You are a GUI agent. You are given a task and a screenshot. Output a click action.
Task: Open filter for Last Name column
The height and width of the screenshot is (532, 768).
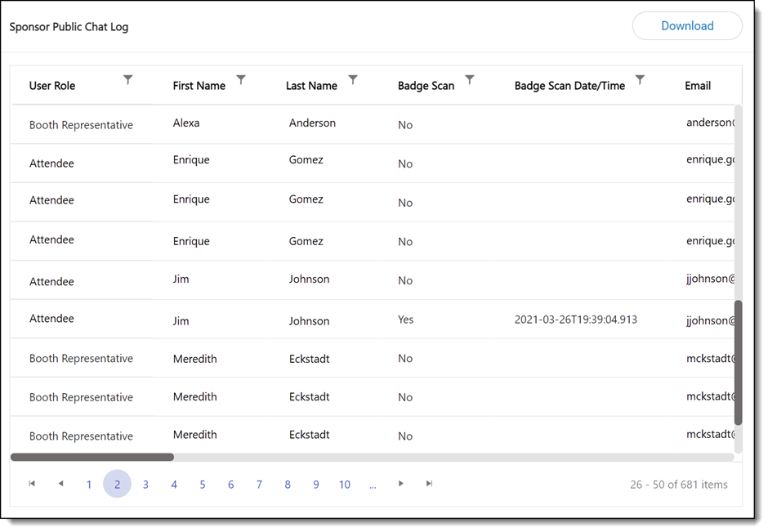click(353, 80)
